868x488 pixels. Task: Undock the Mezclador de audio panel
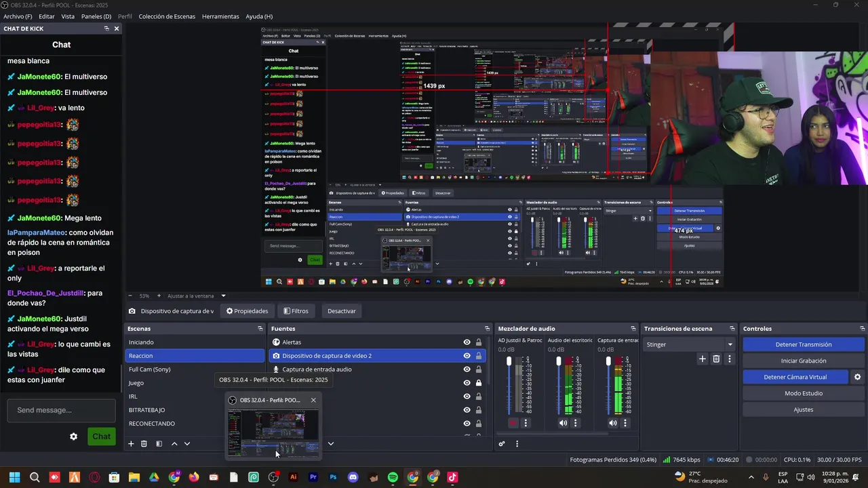point(633,329)
